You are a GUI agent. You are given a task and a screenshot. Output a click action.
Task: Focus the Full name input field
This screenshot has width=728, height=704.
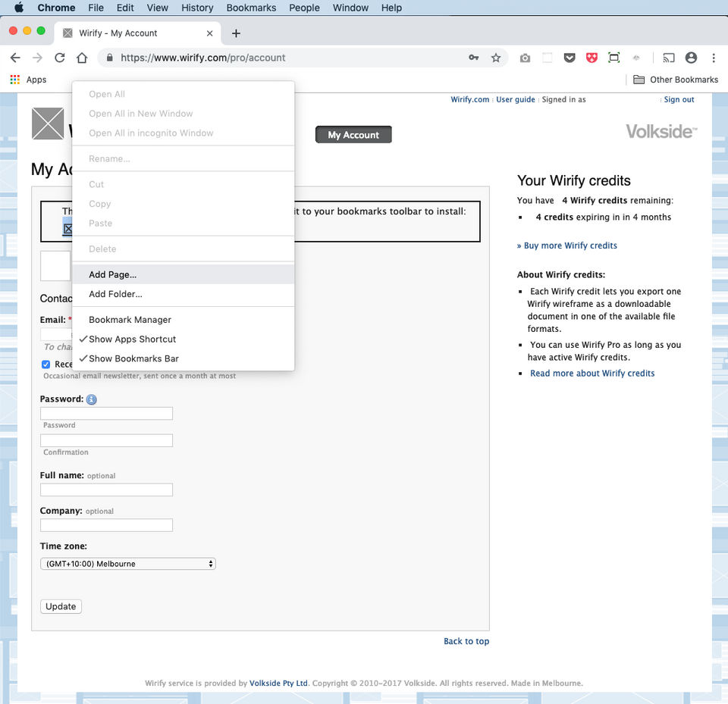click(106, 490)
